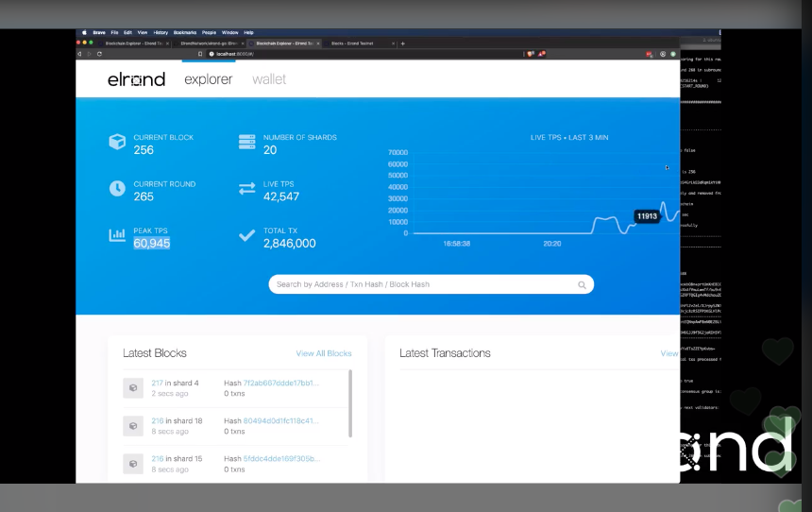Open the Window menu

coord(230,32)
